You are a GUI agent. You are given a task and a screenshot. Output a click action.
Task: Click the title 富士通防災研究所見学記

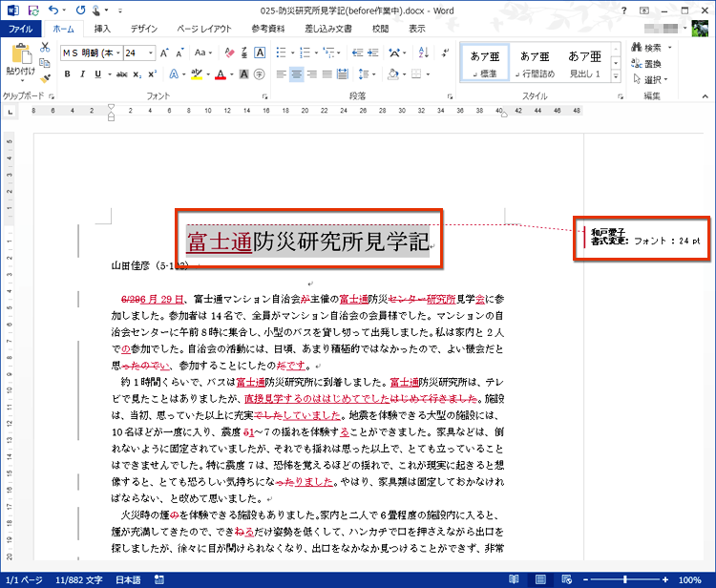point(307,241)
